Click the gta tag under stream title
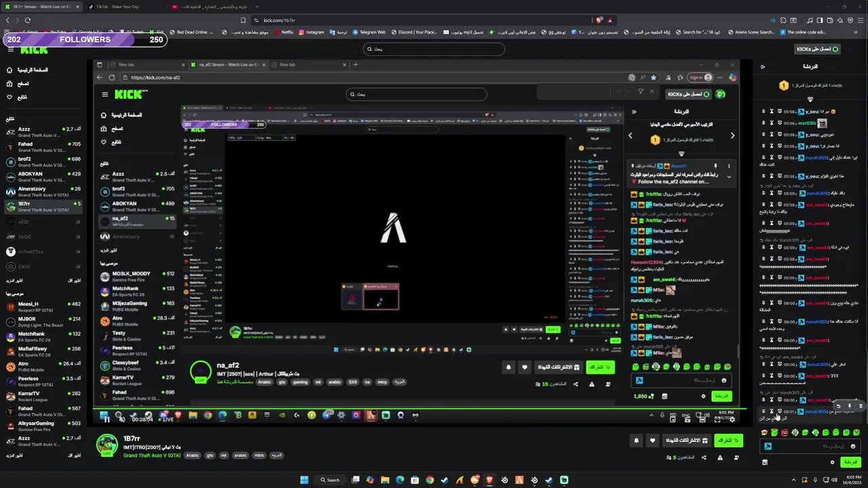This screenshot has height=488, width=868. tap(210, 455)
